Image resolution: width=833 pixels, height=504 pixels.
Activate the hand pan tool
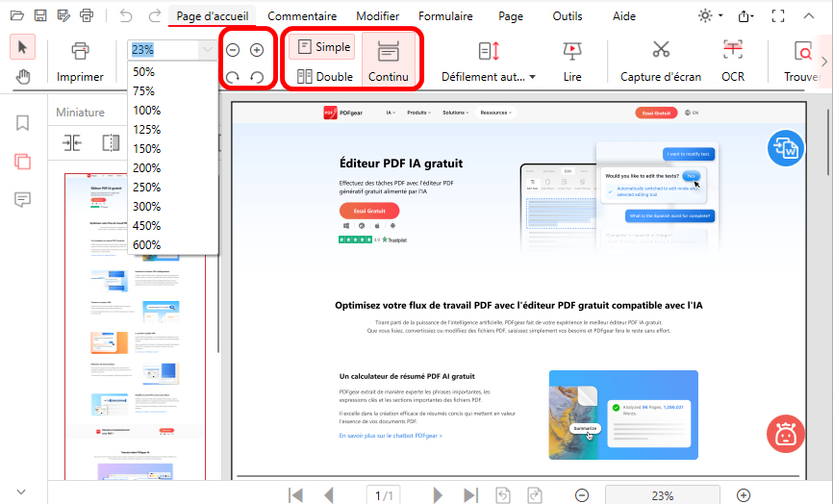(x=22, y=77)
